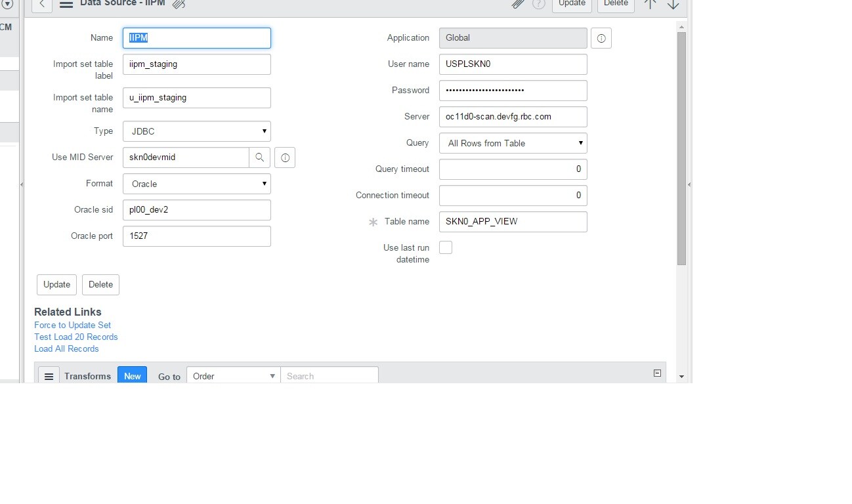
Task: Click the back arrow in form header
Action: point(42,4)
